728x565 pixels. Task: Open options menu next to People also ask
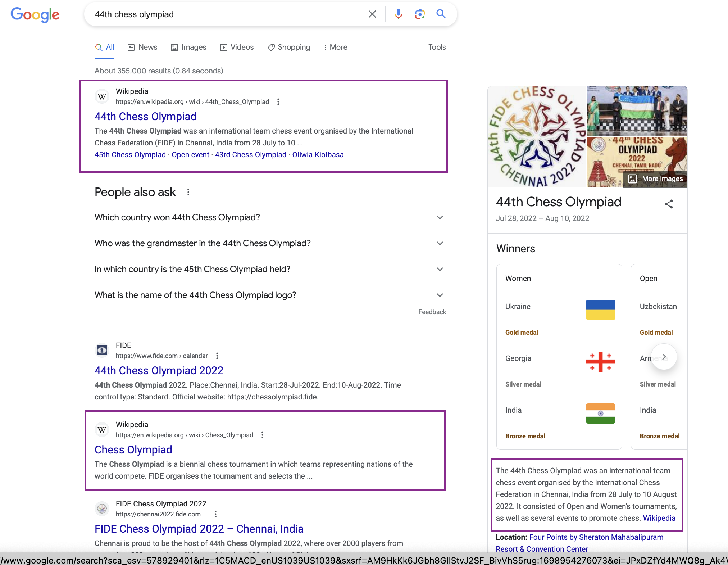pyautogui.click(x=188, y=192)
